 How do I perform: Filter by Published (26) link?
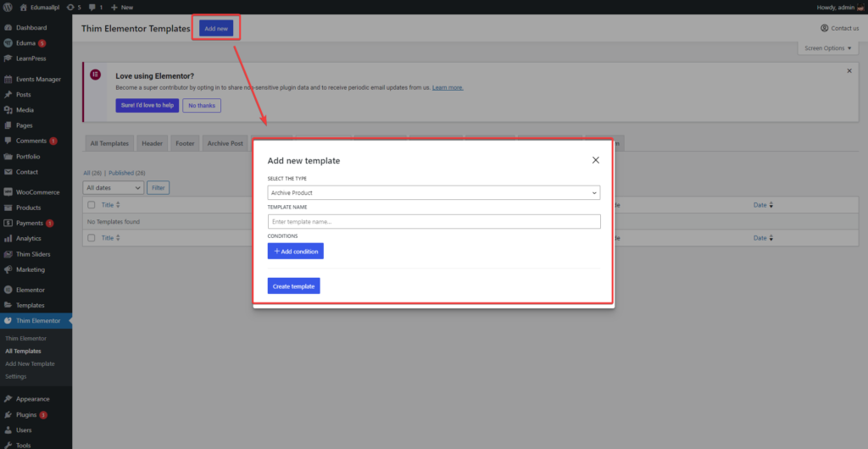127,173
